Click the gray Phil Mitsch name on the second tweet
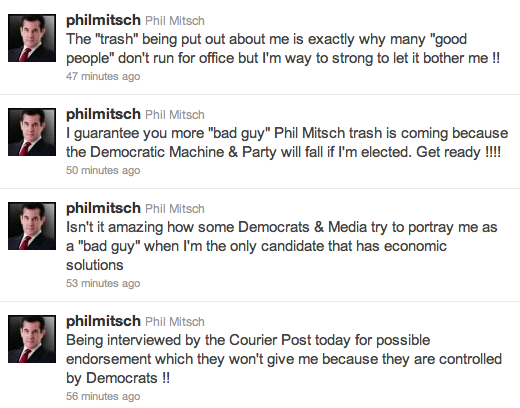520x408 pixels. tap(175, 115)
